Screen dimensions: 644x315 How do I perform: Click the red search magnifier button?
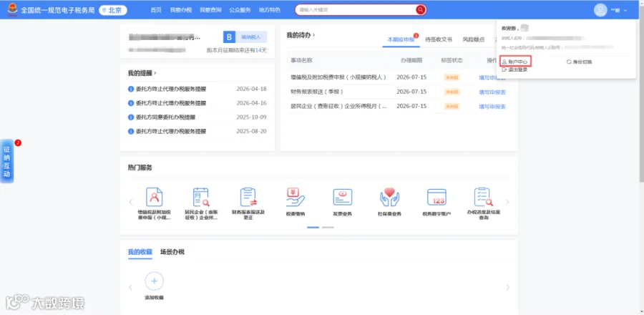click(421, 9)
